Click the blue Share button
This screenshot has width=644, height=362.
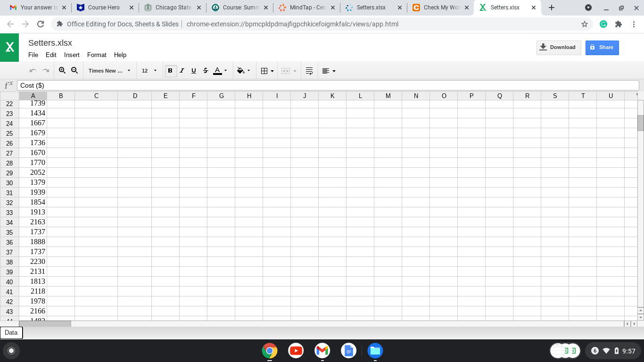(x=602, y=47)
